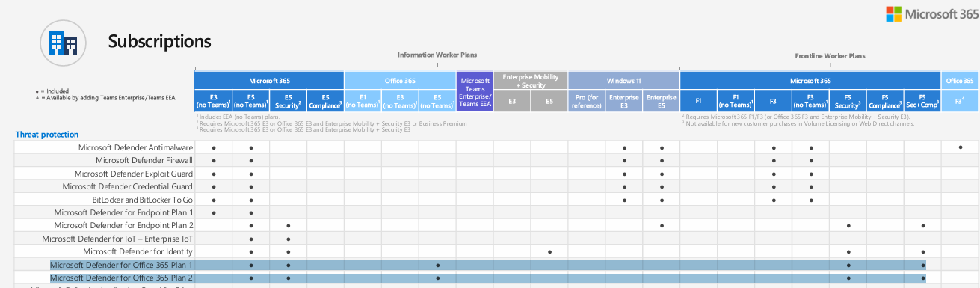Viewport: 980px width, 288px height.
Task: Click Enterprise Mobility + Security E3 column header
Action: pos(512,101)
